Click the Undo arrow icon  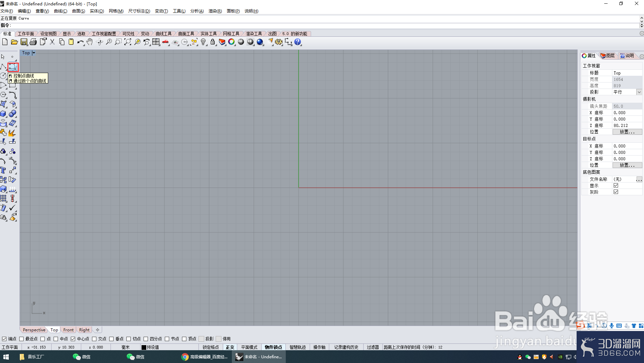coord(80,42)
